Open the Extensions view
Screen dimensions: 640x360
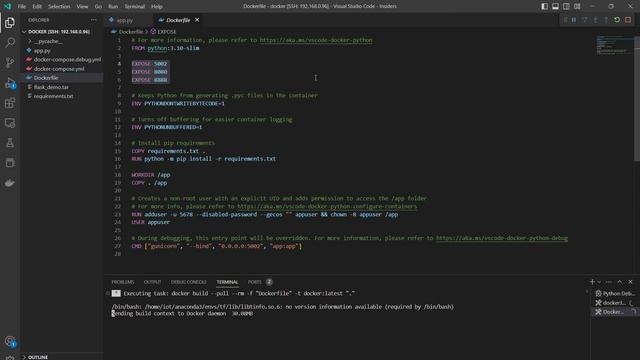point(10,103)
